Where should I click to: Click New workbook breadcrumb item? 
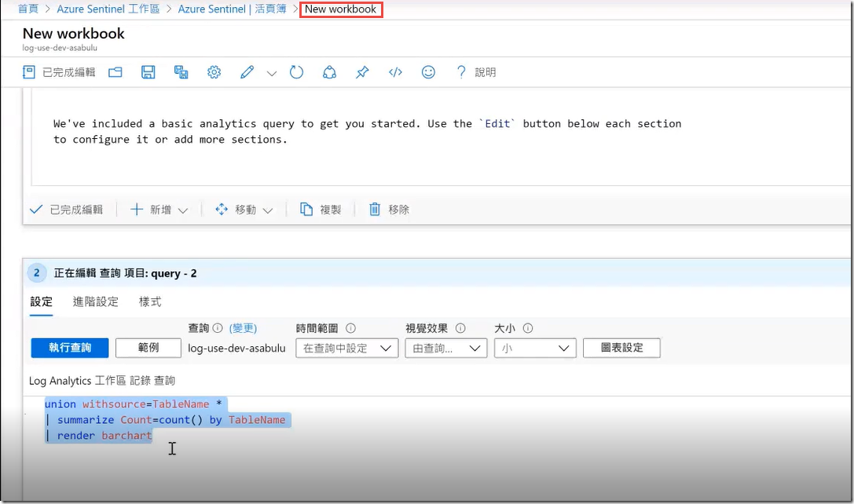pos(340,9)
